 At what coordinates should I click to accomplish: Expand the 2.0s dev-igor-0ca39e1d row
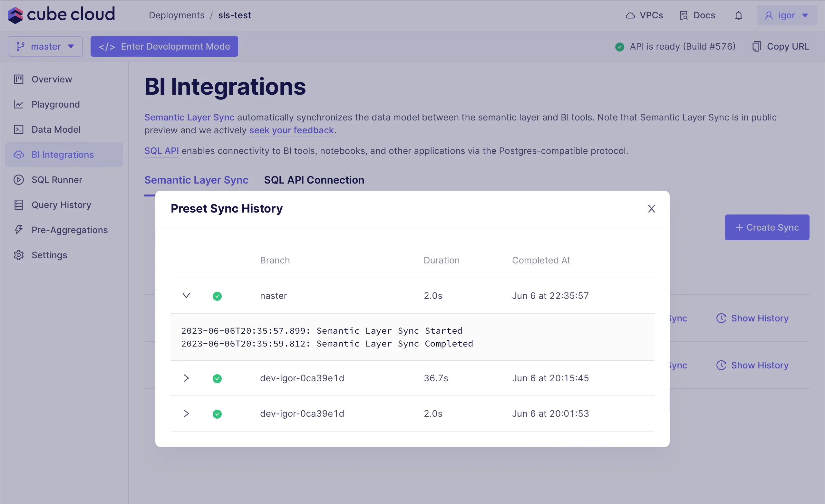pos(186,414)
